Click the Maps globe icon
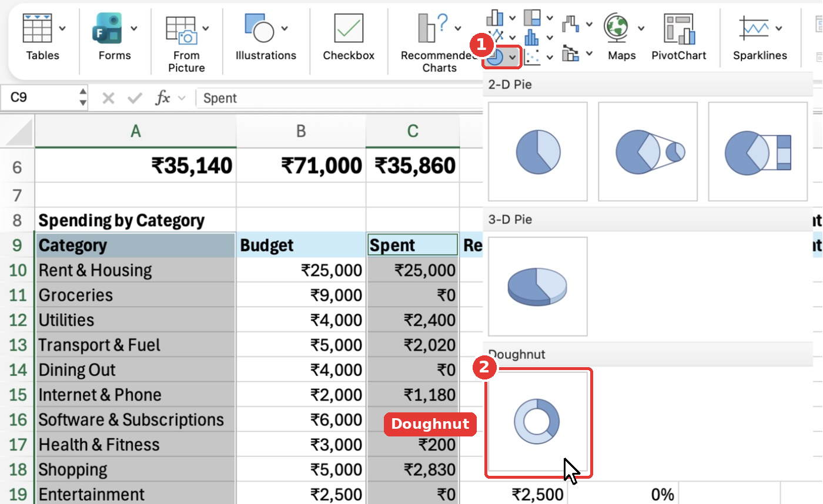Viewport: 823px width, 504px height. click(618, 28)
